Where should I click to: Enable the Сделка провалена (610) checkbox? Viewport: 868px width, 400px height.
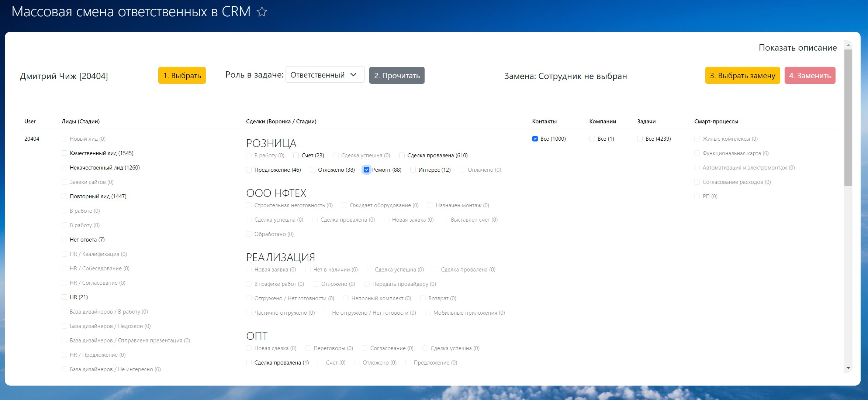402,155
